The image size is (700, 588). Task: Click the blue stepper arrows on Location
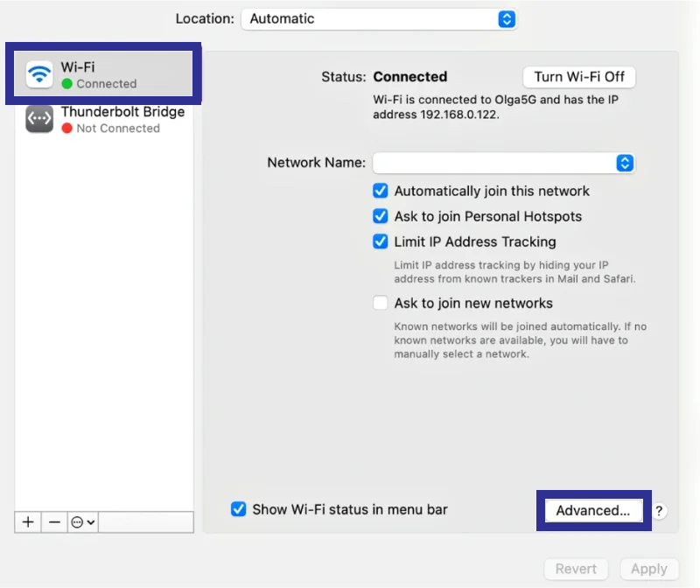pos(507,18)
